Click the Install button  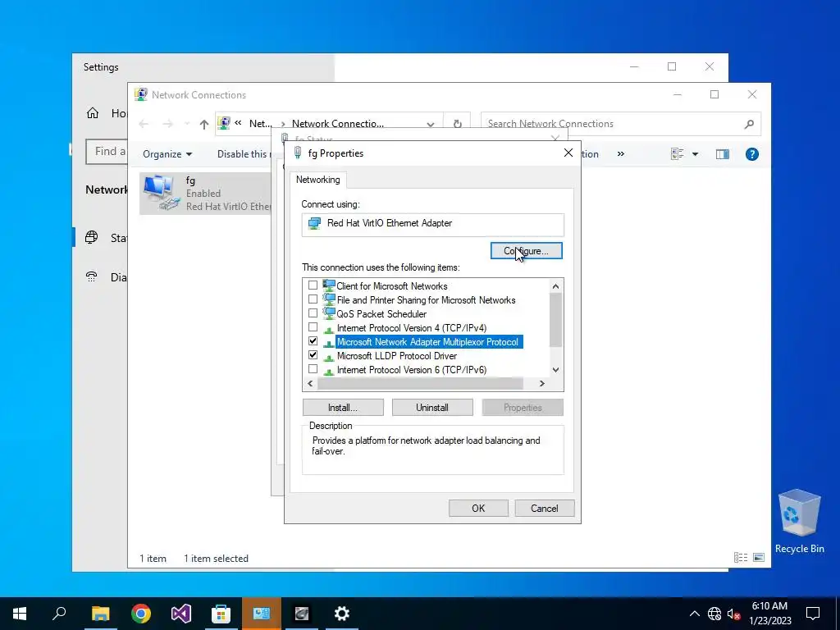343,408
